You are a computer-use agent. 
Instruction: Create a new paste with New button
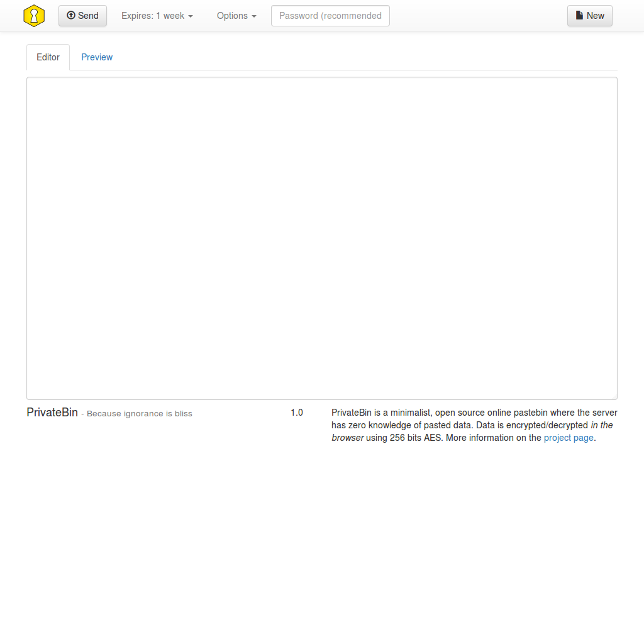tap(589, 15)
